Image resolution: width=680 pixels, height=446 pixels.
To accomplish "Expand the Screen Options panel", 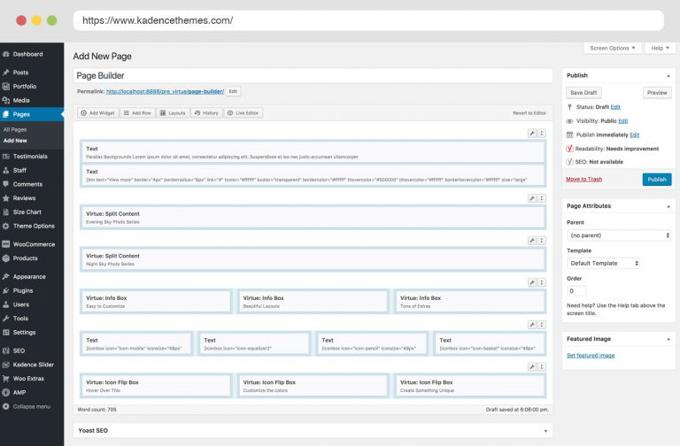I will click(612, 47).
